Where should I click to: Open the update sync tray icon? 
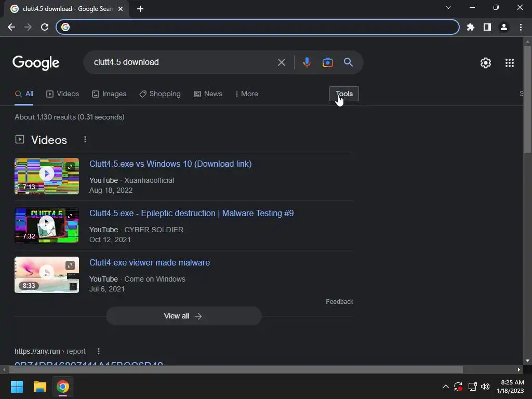[458, 387]
